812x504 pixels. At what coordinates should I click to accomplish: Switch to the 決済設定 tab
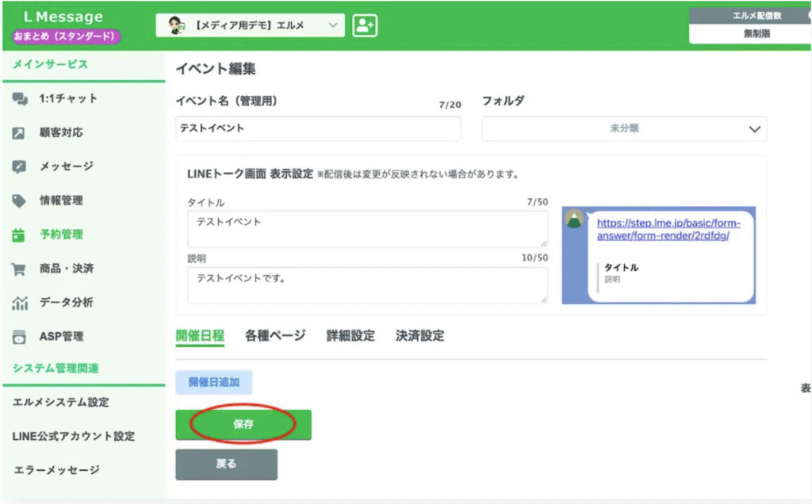click(420, 336)
